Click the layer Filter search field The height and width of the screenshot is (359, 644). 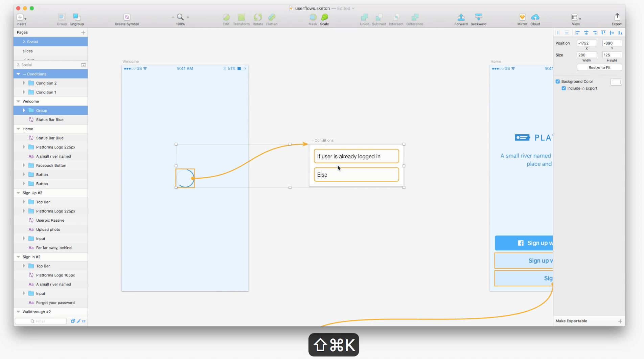41,321
